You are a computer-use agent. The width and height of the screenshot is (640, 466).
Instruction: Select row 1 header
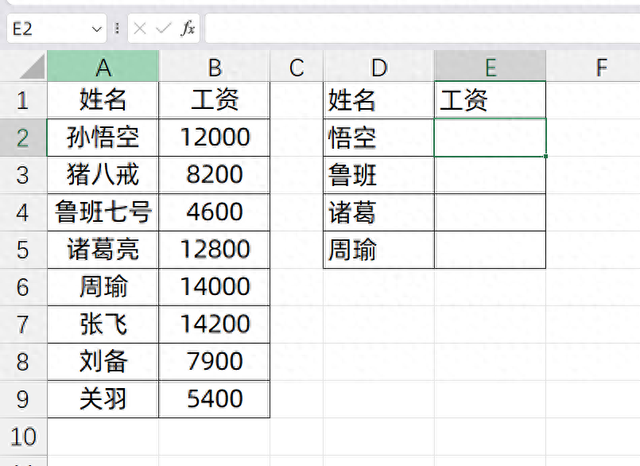click(x=23, y=100)
